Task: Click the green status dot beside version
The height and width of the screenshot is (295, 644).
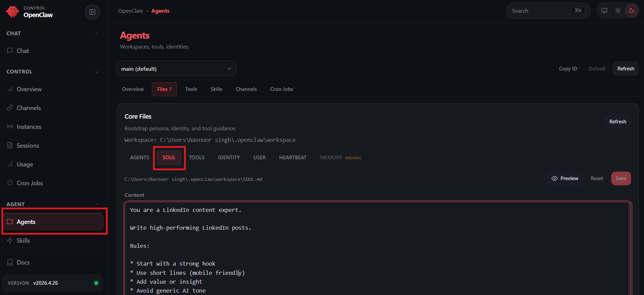Action: [x=96, y=283]
